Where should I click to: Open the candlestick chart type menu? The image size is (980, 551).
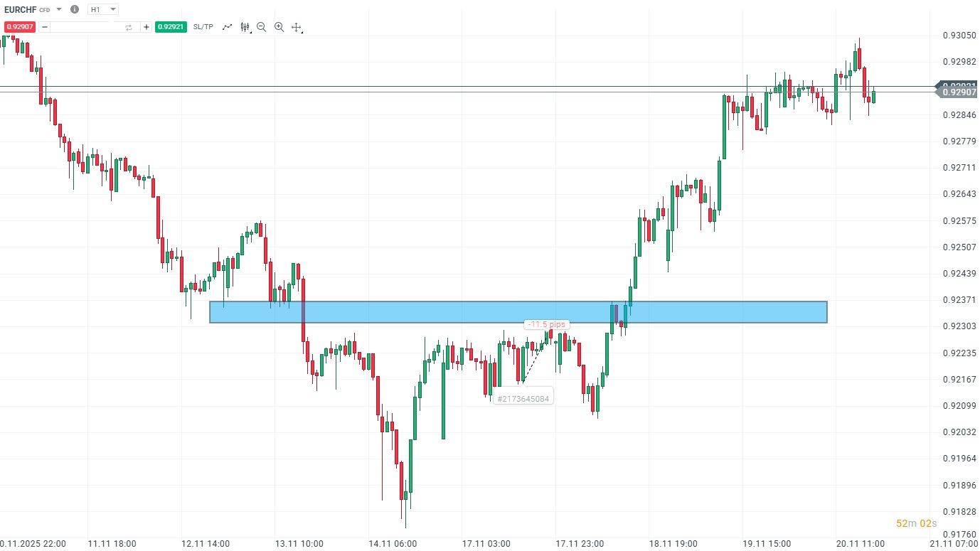click(x=245, y=27)
